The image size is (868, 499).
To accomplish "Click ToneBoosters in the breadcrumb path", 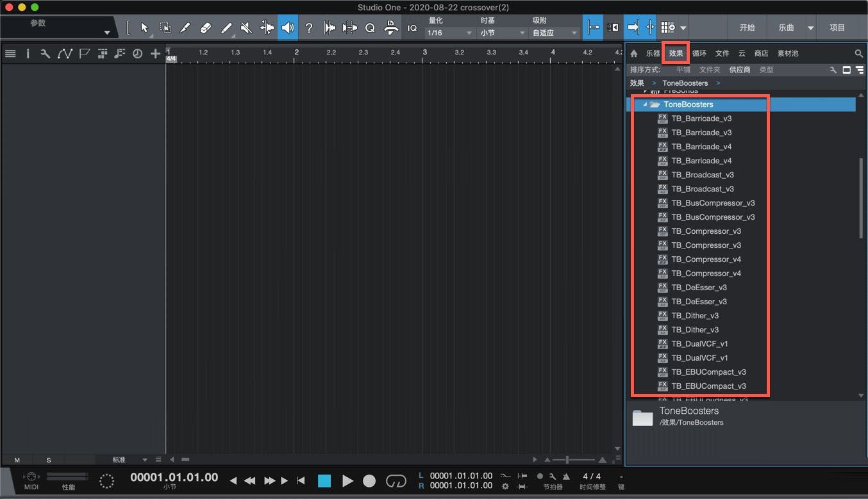I will (x=685, y=83).
